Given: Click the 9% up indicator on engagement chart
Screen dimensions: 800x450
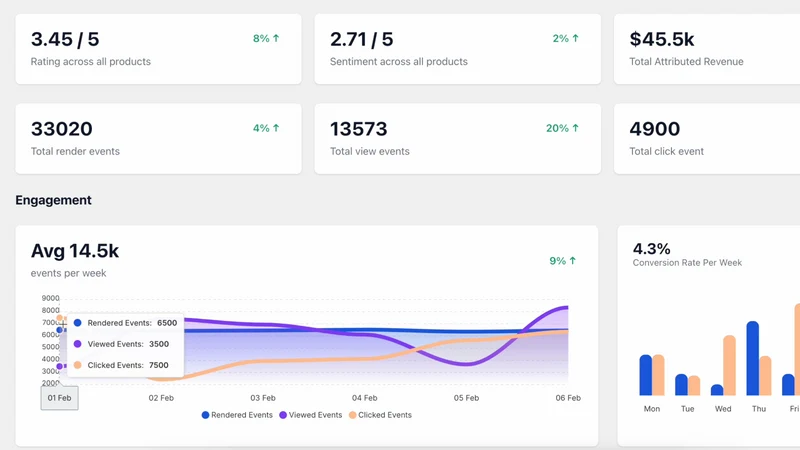Looking at the screenshot, I should (x=563, y=261).
